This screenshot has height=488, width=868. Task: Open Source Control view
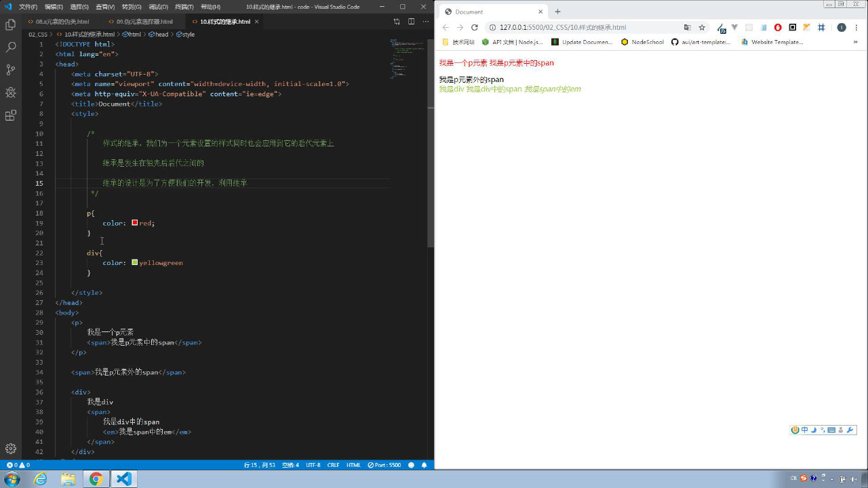click(10, 70)
